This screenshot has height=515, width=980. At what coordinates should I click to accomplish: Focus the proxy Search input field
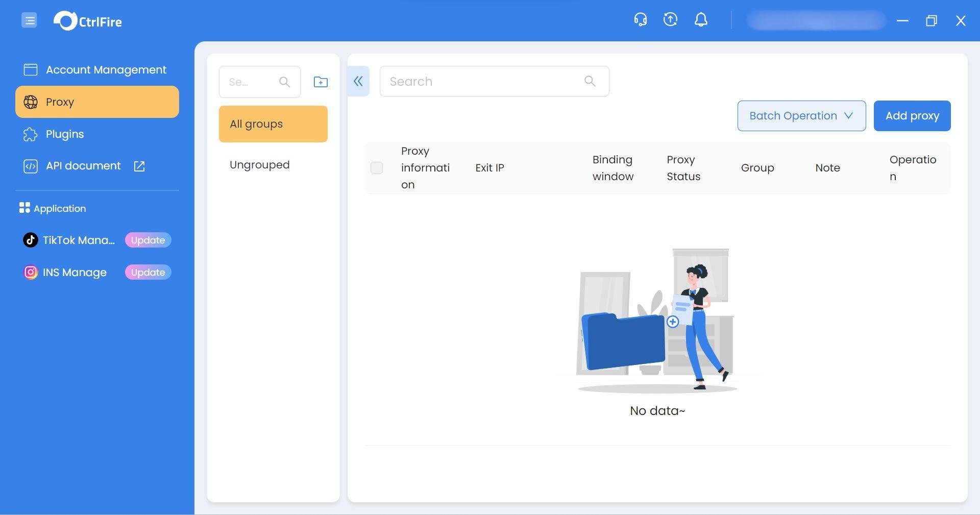point(494,81)
